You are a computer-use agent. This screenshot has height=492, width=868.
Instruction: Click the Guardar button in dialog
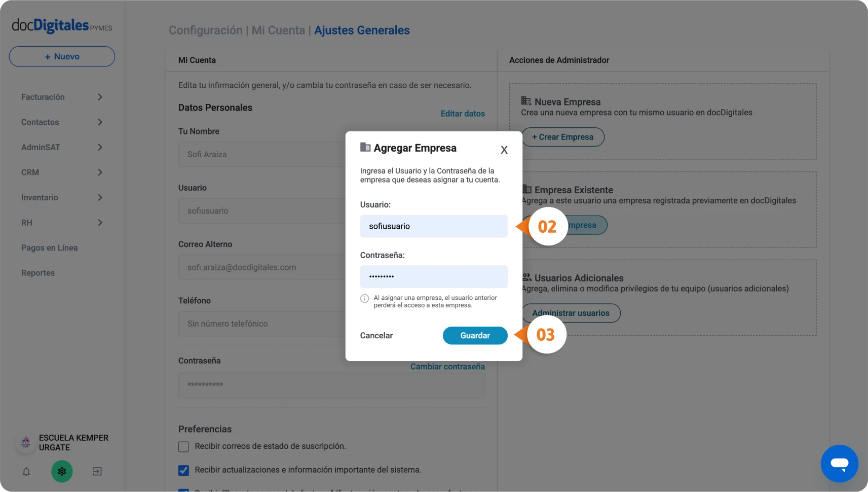pos(475,335)
